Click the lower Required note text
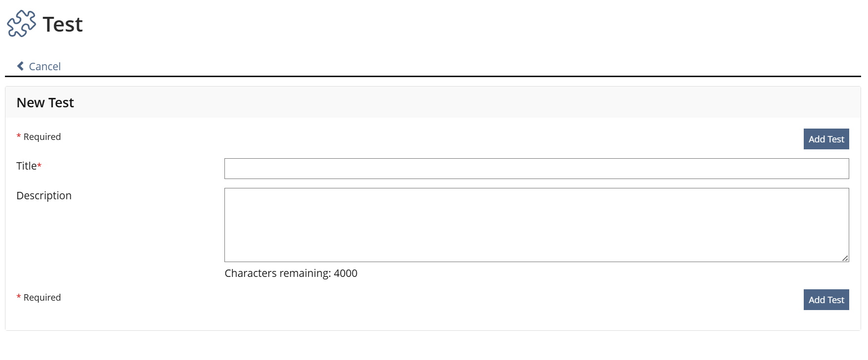The width and height of the screenshot is (868, 360). click(x=42, y=298)
